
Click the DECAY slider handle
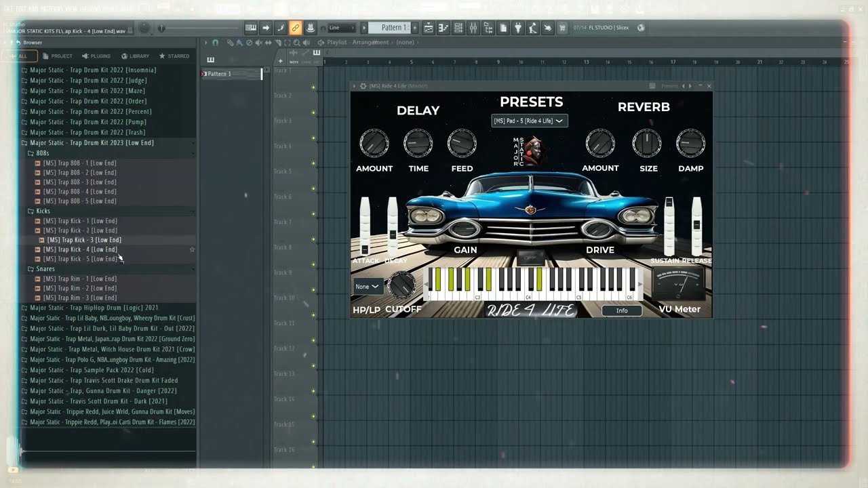pos(393,235)
